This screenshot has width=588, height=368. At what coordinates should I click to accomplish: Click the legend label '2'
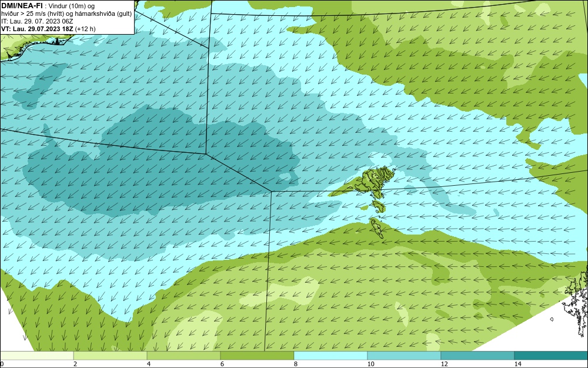tap(75, 364)
